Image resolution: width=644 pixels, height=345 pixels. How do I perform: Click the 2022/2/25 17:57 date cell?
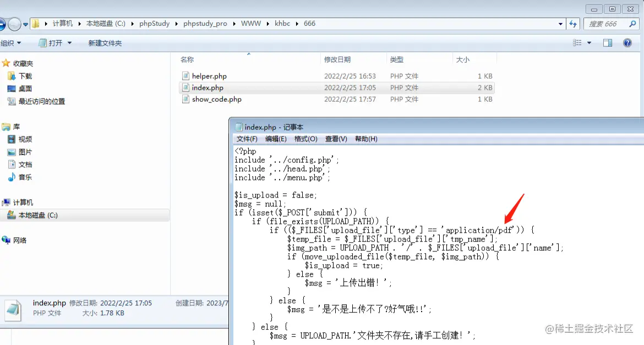[x=350, y=99]
